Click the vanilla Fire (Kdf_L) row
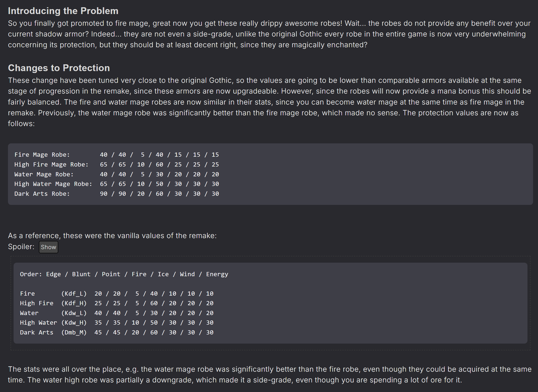538x392 pixels. pyautogui.click(x=117, y=294)
